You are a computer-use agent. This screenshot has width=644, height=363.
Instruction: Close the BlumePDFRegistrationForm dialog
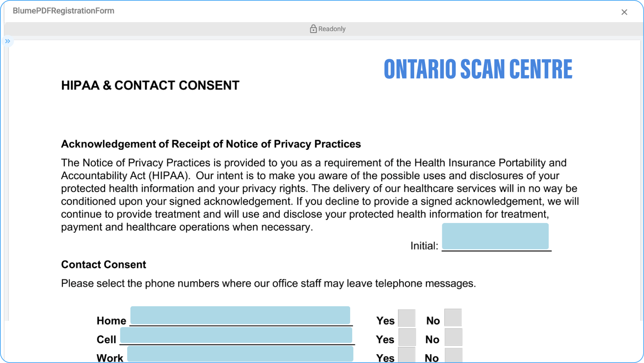624,12
